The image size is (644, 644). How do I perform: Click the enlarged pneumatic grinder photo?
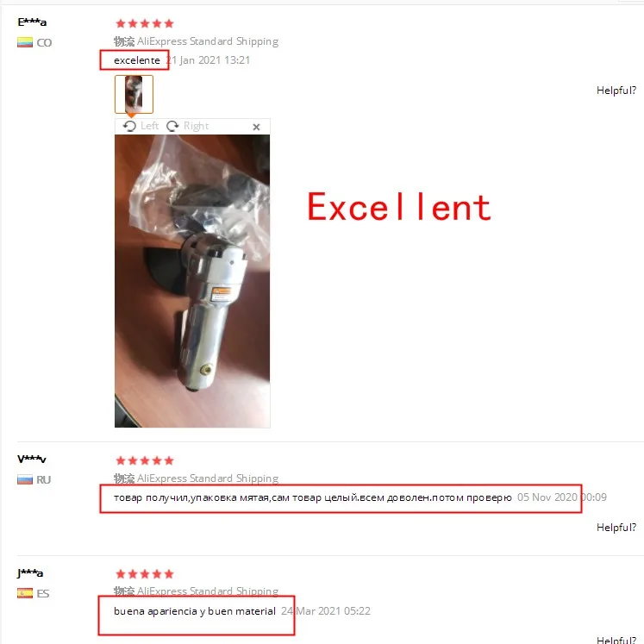[x=192, y=281]
